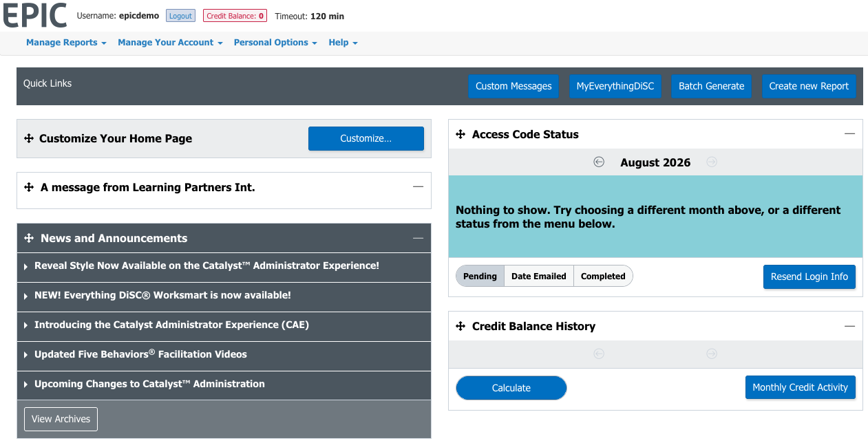Click Resend Login Info button
The width and height of the screenshot is (868, 445).
pos(809,276)
